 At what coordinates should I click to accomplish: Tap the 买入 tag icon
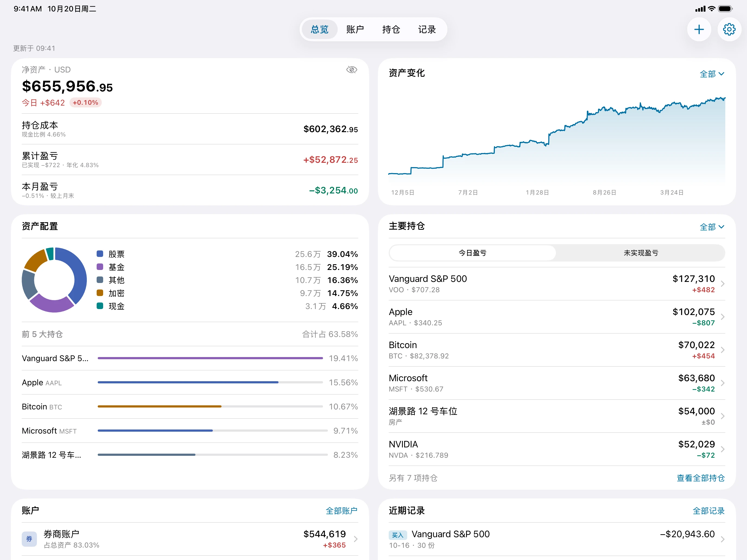(397, 535)
